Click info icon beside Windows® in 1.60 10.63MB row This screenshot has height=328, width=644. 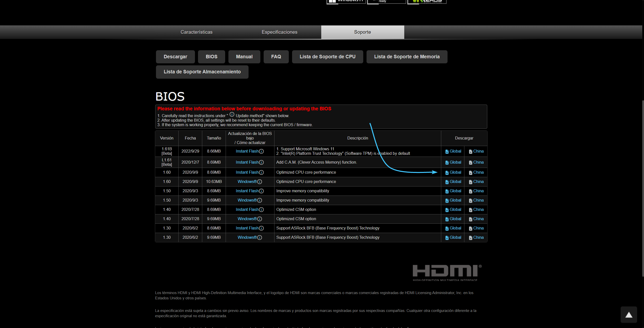(x=260, y=182)
